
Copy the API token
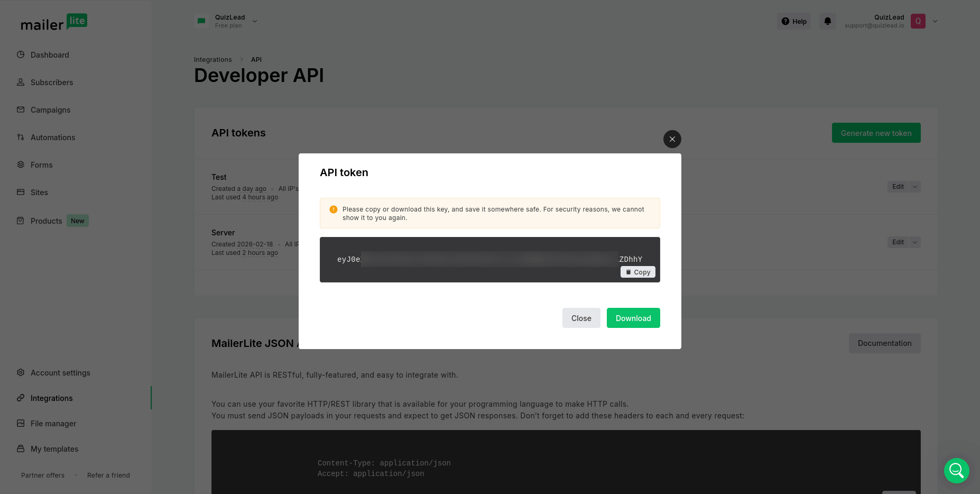coord(637,272)
